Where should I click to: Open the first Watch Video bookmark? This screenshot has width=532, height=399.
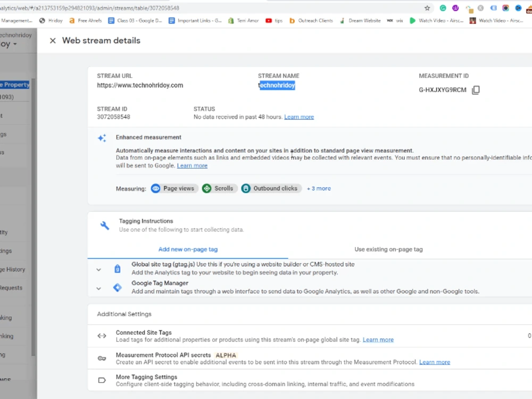click(x=436, y=21)
